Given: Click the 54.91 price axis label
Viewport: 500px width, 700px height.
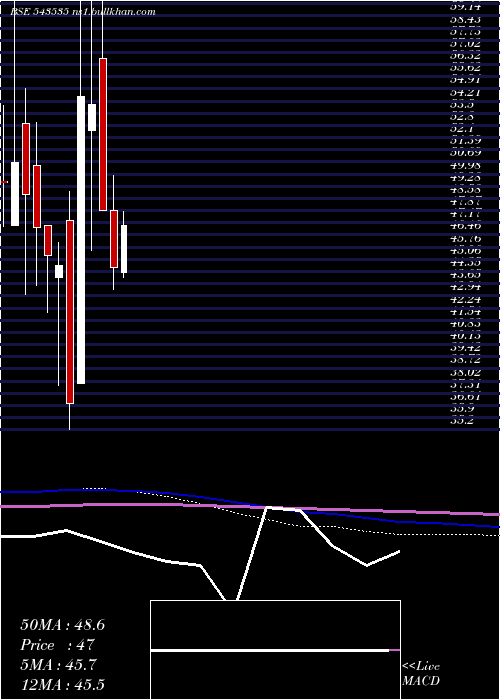Looking at the screenshot, I should coord(465,81).
